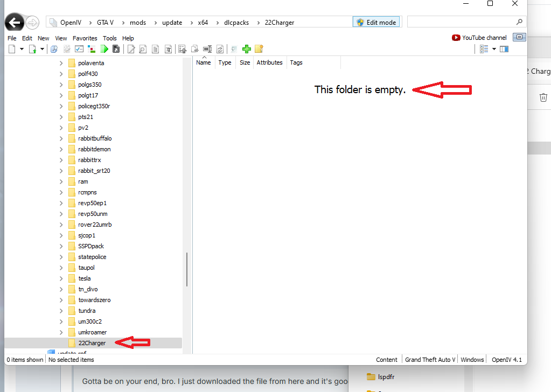Click the trash icon in background window
The image size is (551, 392).
tap(543, 97)
